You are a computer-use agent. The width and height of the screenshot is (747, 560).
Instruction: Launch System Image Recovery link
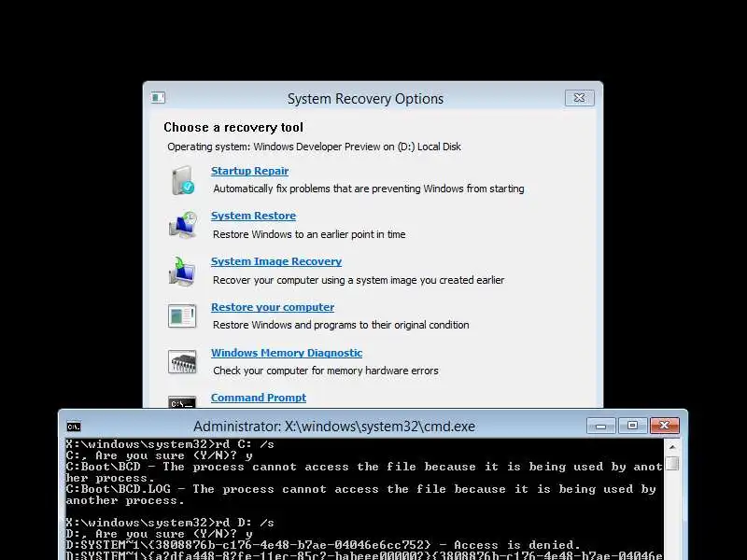click(x=276, y=261)
